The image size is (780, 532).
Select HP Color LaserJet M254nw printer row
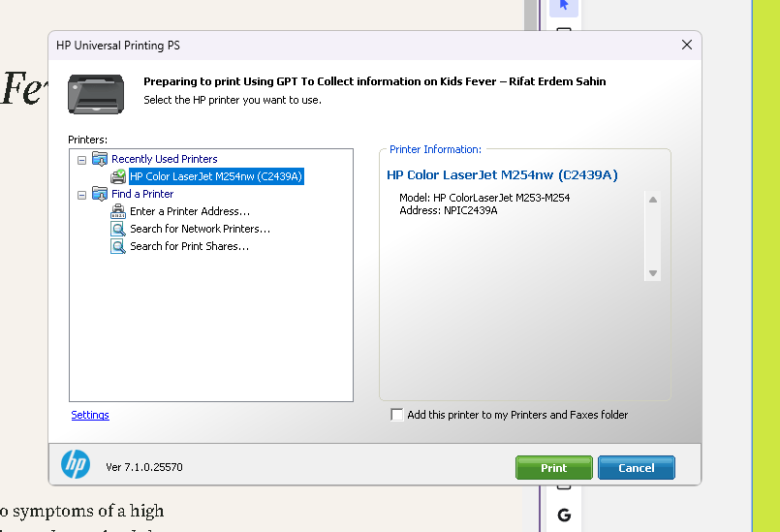(x=216, y=176)
